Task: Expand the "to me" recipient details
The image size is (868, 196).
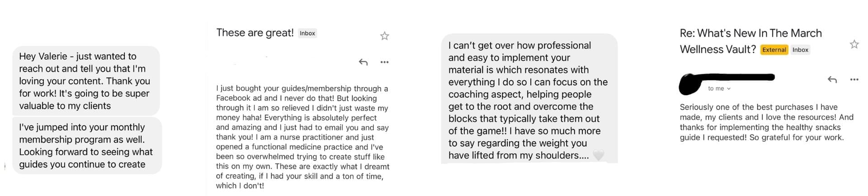Action: 719,89
